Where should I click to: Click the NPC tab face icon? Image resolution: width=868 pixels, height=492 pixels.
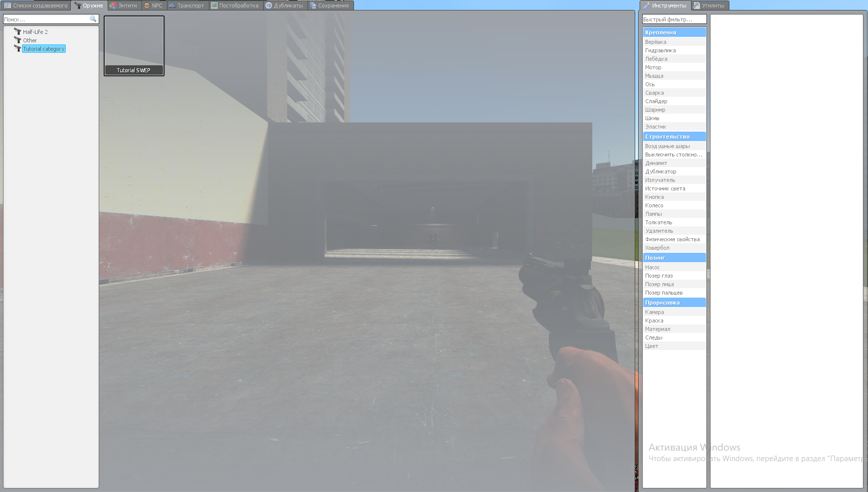click(147, 5)
